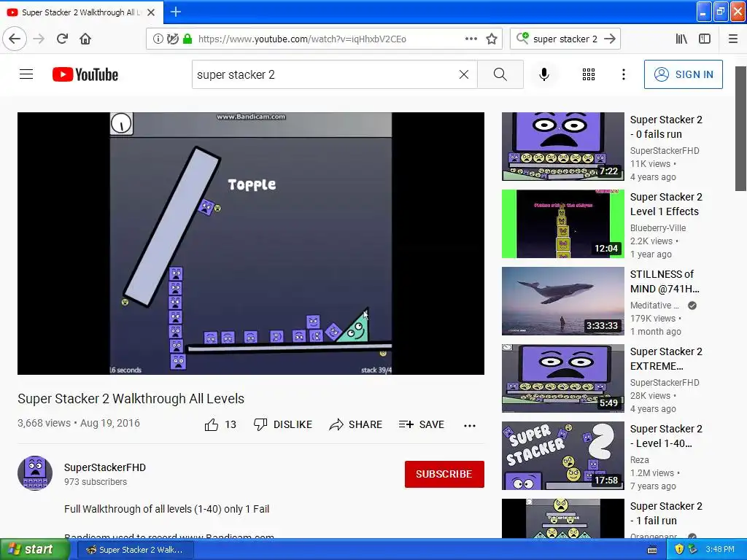Open YouTube apps grid icon

point(589,74)
